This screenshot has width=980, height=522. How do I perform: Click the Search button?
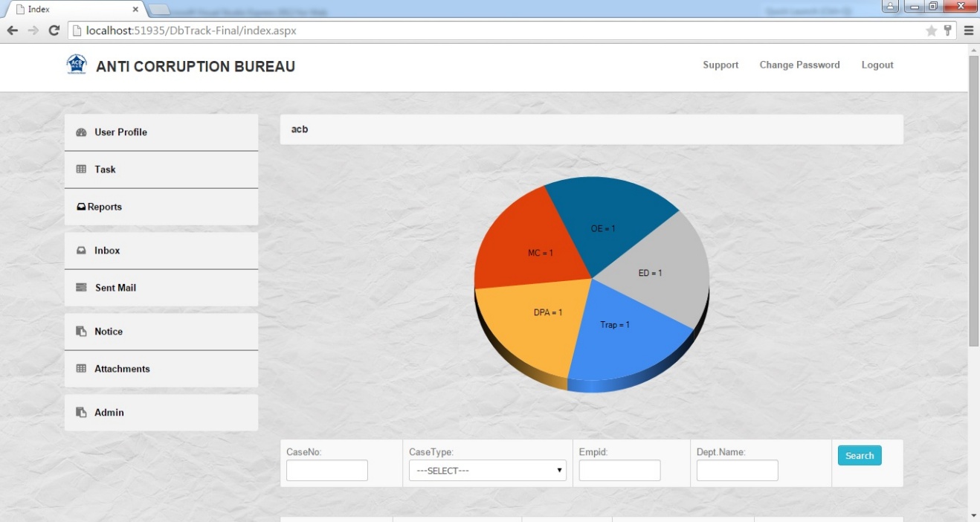coord(860,456)
